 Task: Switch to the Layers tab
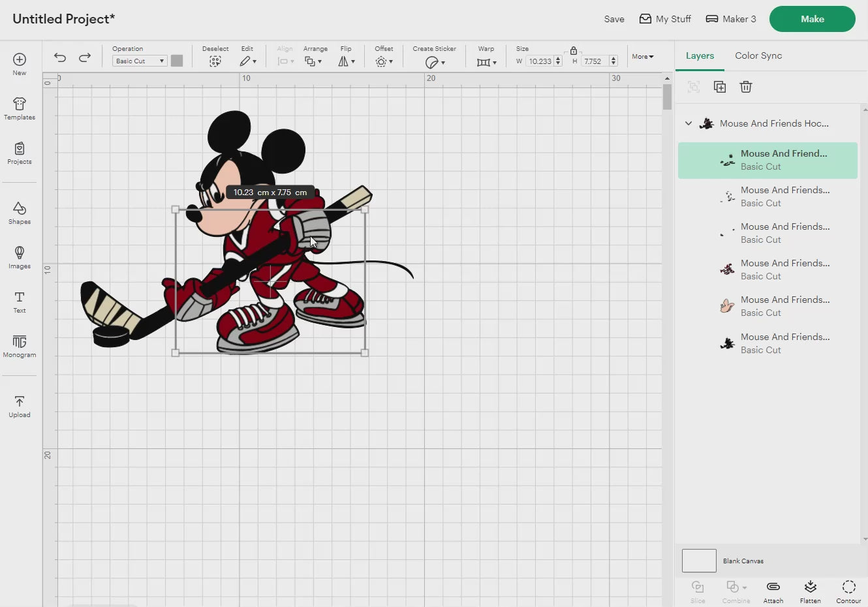pos(700,55)
